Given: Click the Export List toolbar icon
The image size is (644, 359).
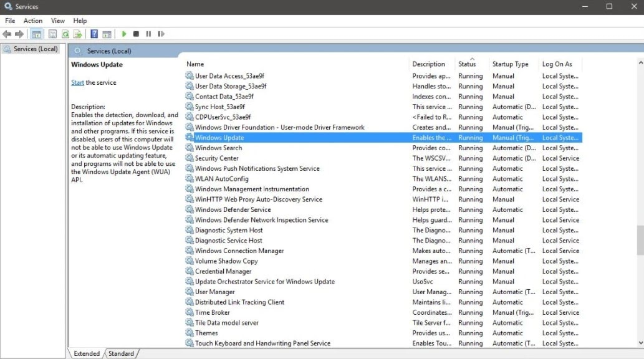Looking at the screenshot, I should [x=78, y=34].
